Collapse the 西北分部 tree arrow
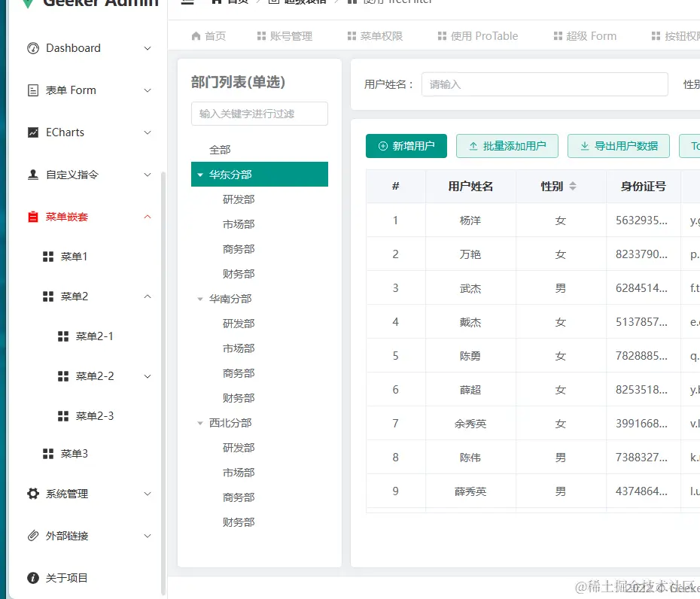The image size is (700, 599). [x=200, y=423]
